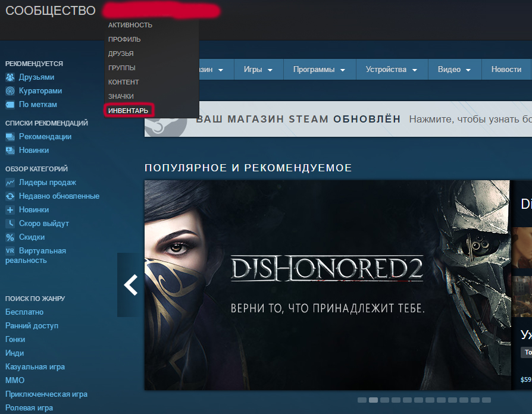Open the Кураторами recommendations link
Screen dimensions: 532x414
pyautogui.click(x=40, y=91)
